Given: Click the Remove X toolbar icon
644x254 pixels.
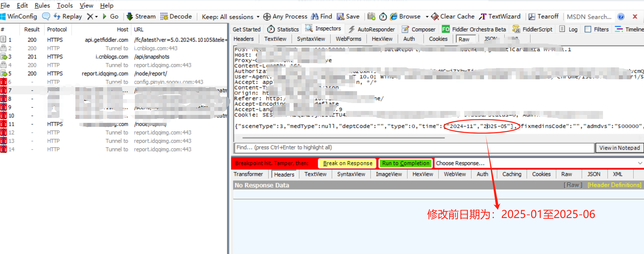Looking at the screenshot, I should 90,16.
